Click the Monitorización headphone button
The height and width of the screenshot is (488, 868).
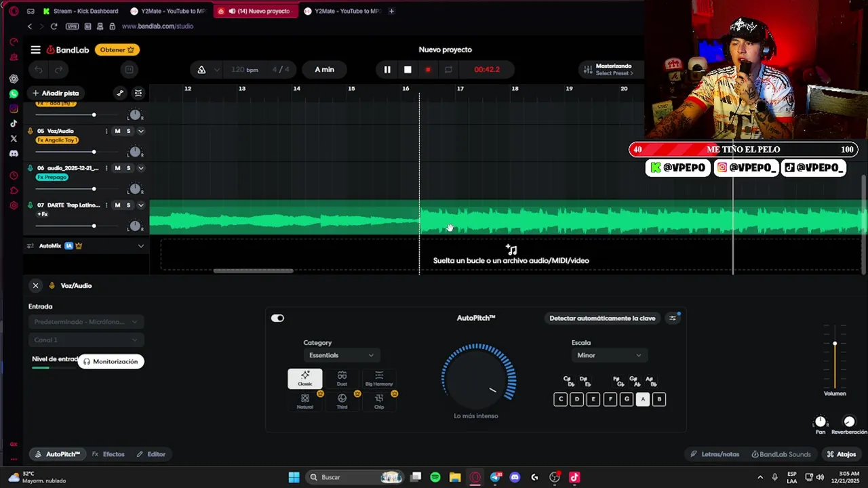(x=111, y=361)
